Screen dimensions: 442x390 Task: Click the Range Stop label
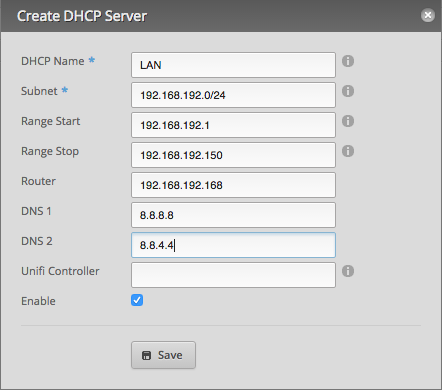[50, 151]
